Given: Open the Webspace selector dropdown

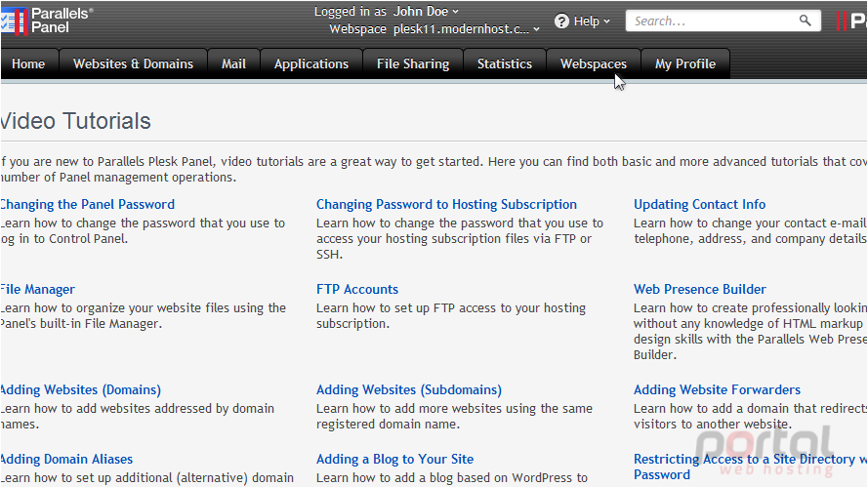Looking at the screenshot, I should click(x=466, y=28).
